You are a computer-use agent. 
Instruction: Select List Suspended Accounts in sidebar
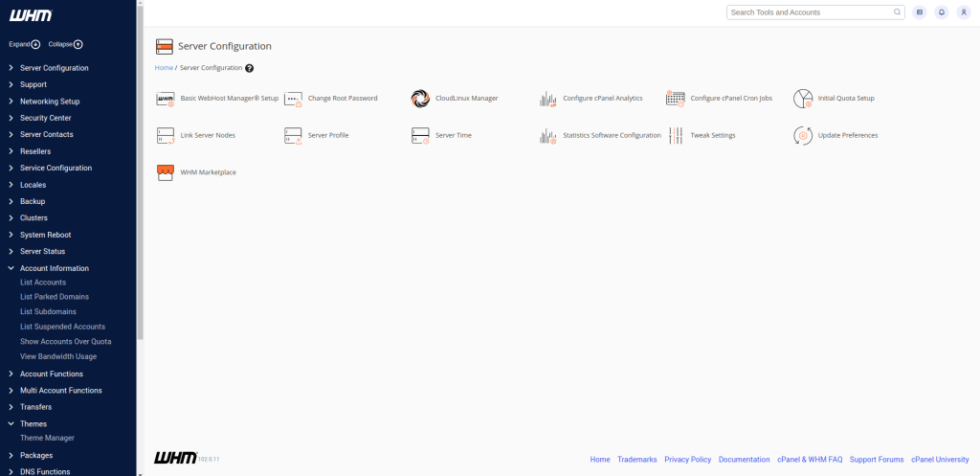62,327
